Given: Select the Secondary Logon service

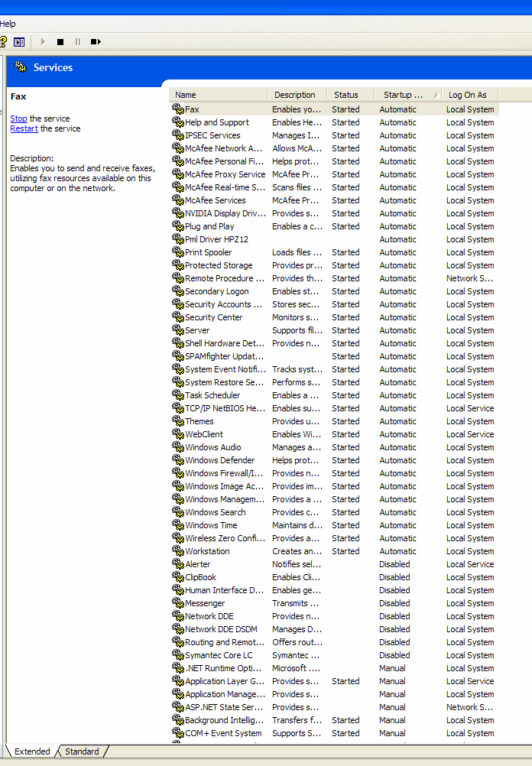Looking at the screenshot, I should pos(334,291).
